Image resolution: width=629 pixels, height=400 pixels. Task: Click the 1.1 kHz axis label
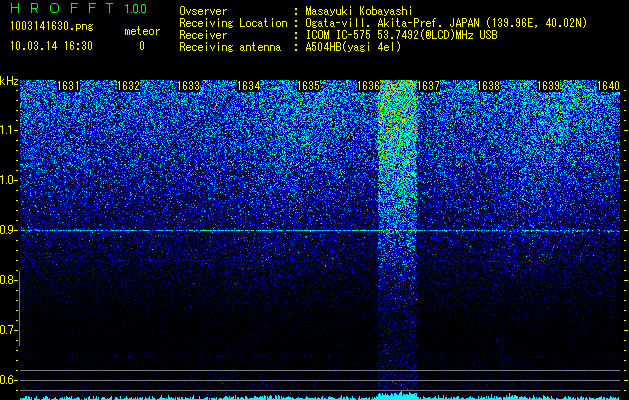pos(7,130)
